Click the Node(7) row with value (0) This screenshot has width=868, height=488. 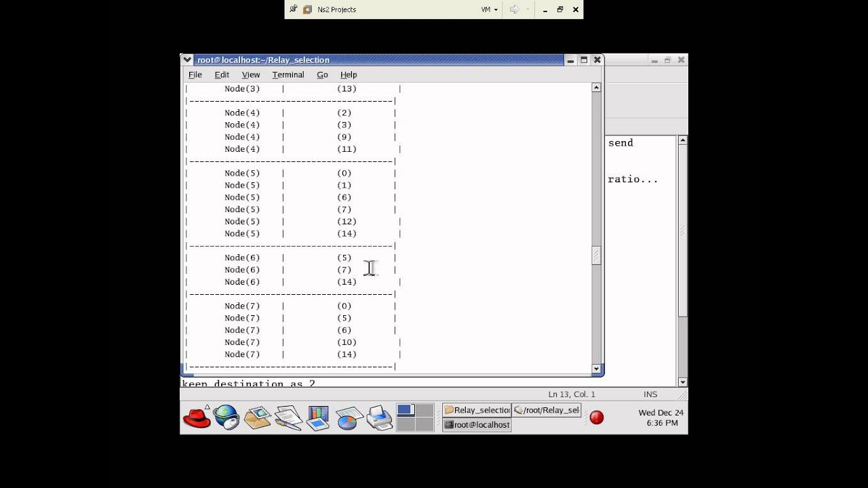[x=291, y=306]
